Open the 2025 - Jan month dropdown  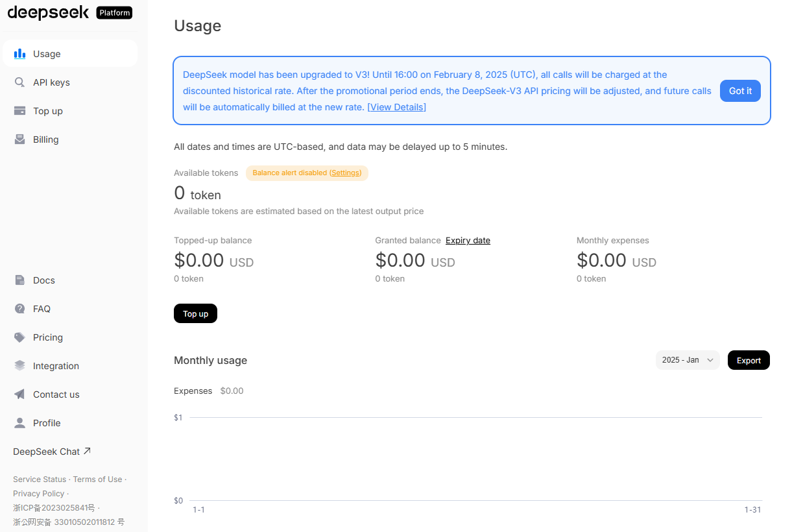(688, 360)
